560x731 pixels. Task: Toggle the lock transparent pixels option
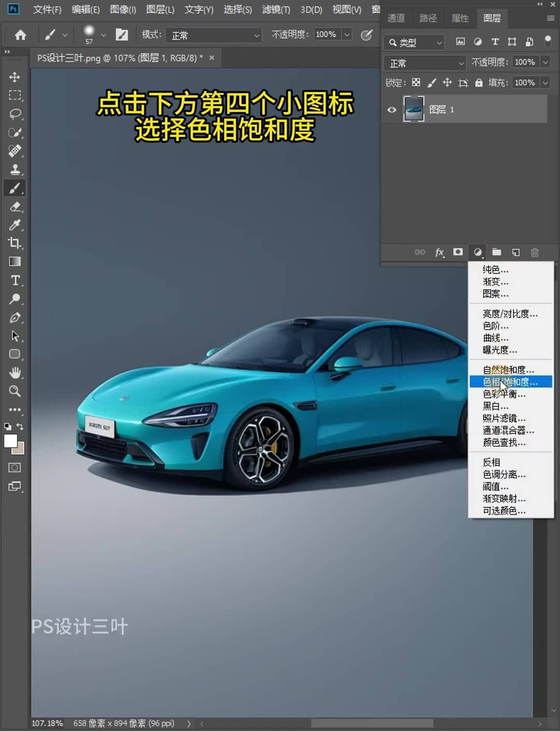pyautogui.click(x=415, y=82)
